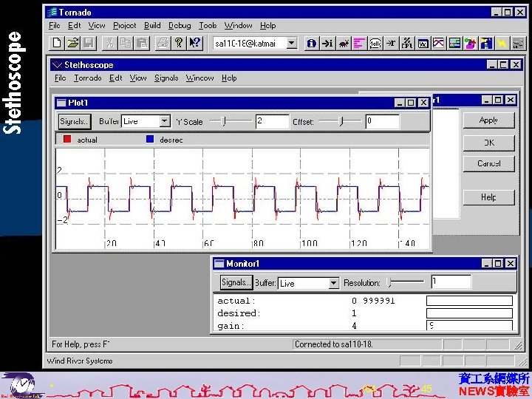Click the Copy toolbar icon
Image resolution: width=532 pixels, height=399 pixels.
click(126, 43)
